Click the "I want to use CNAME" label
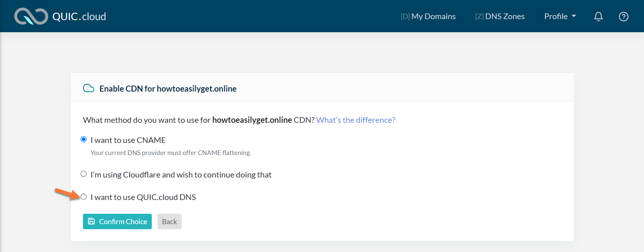Screen dimensions: 644x252 click(x=128, y=140)
